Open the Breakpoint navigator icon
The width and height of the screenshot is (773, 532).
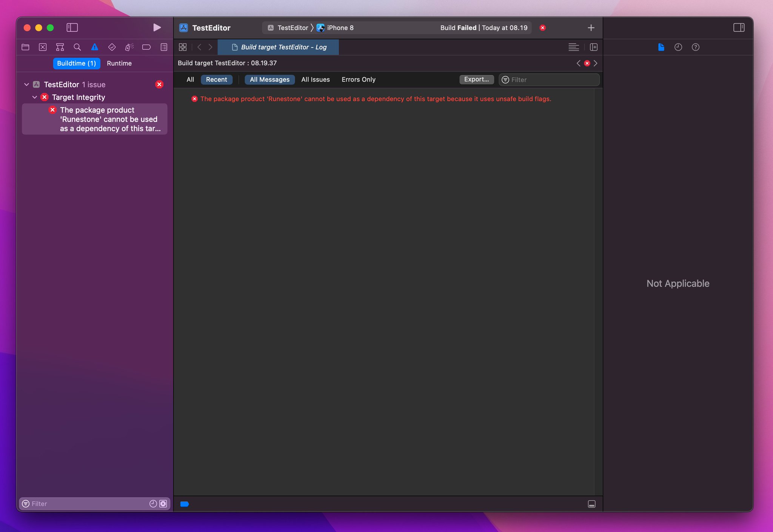(x=146, y=47)
